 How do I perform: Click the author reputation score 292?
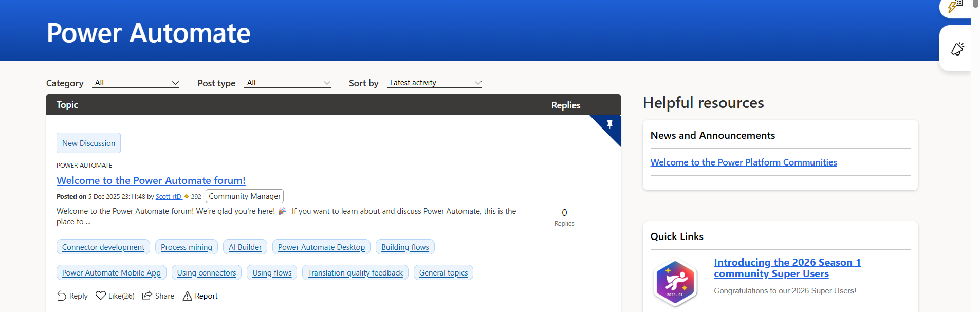coord(196,196)
